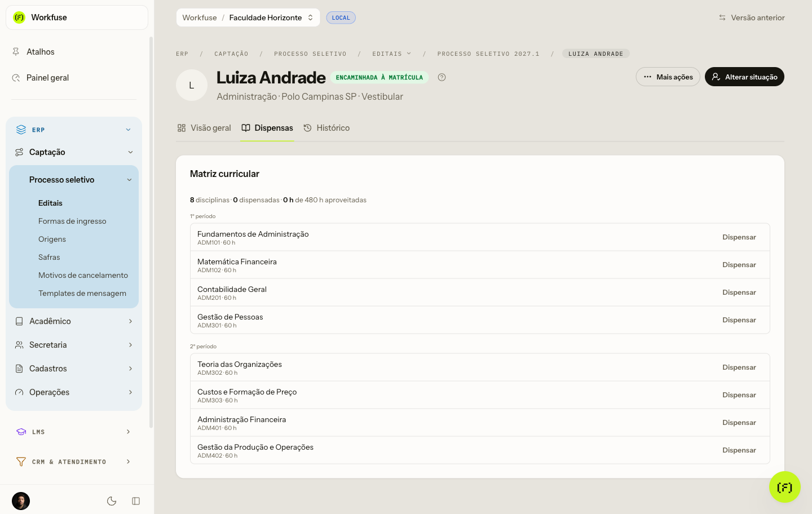Go to Formas de ingresso
This screenshot has width=812, height=514.
click(x=72, y=221)
